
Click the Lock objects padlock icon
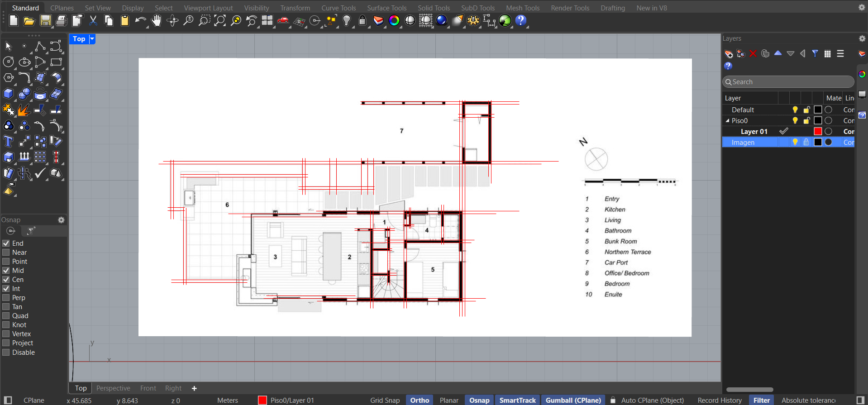tap(362, 21)
